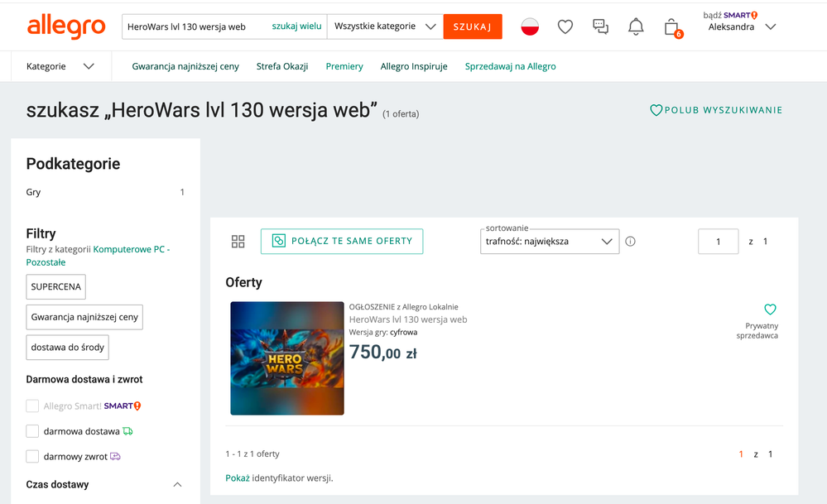Open the shopping cart icon
This screenshot has height=504, width=827.
coord(671,27)
